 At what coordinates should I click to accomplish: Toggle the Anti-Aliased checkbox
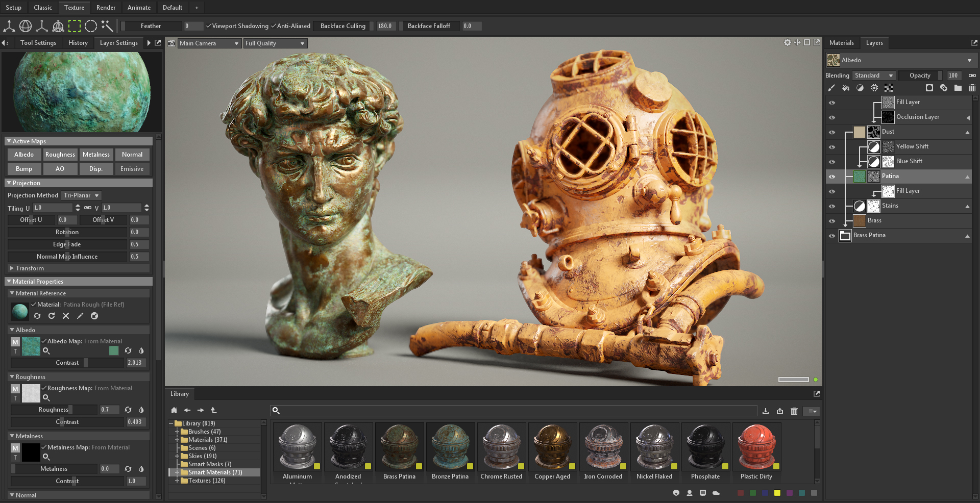pyautogui.click(x=274, y=26)
